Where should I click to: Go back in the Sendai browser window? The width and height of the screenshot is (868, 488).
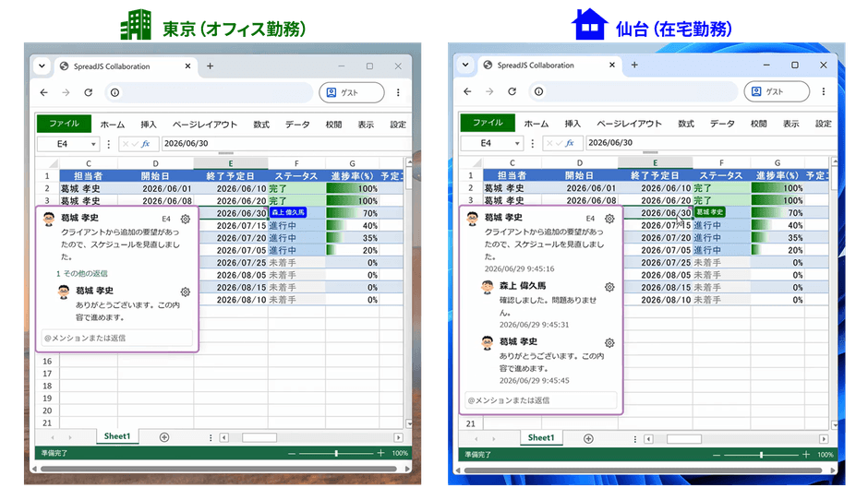(x=468, y=91)
